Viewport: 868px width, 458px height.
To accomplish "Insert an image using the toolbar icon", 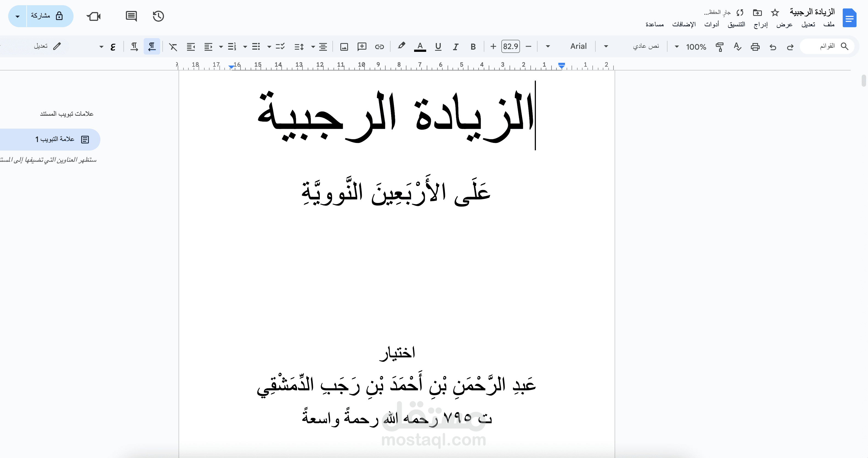I will 344,47.
